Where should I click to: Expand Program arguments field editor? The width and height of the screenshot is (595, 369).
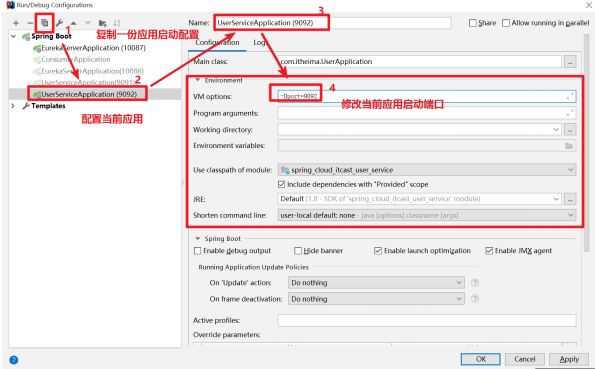570,113
